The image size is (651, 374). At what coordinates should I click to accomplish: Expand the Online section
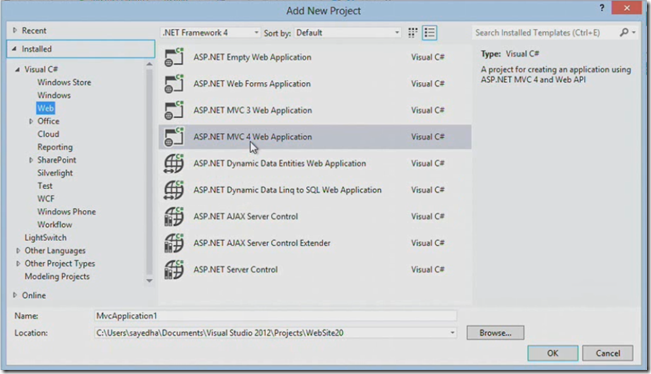[x=15, y=295]
